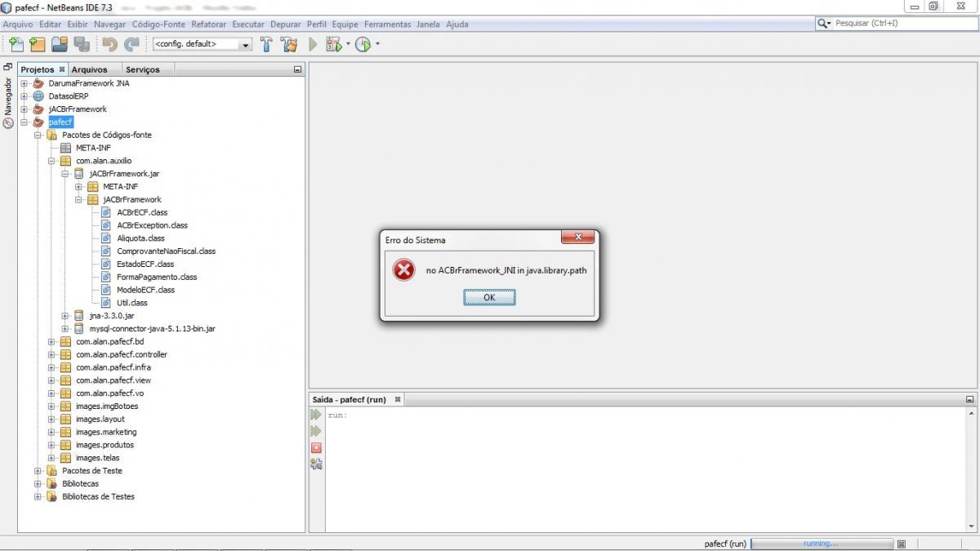Select ACBrECF.class in the tree
This screenshot has height=551, width=980.
pyautogui.click(x=142, y=212)
